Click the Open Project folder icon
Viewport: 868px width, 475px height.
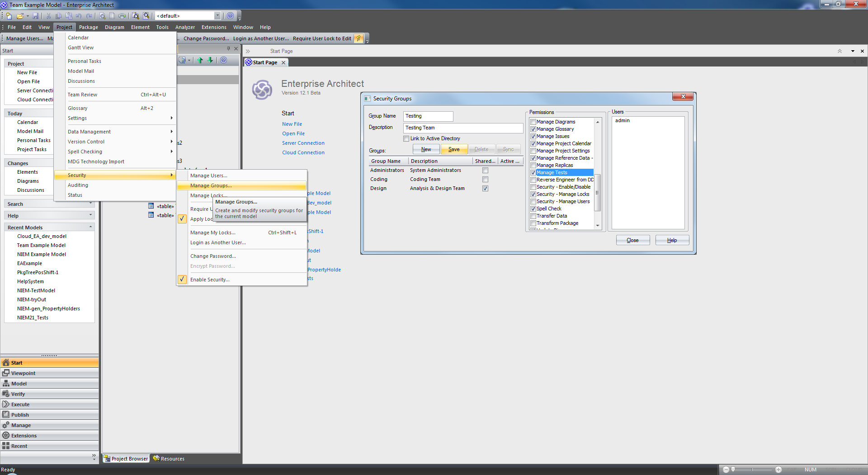coord(20,16)
